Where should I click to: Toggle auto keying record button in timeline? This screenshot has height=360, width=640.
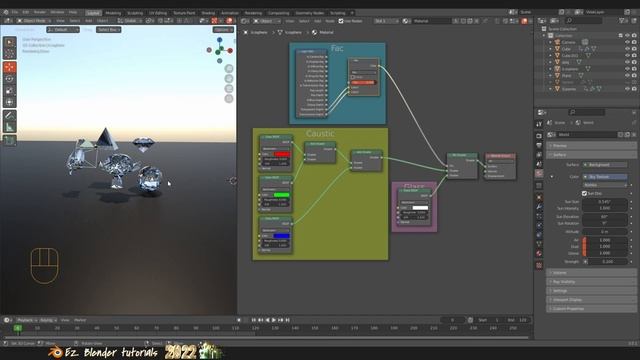click(239, 320)
